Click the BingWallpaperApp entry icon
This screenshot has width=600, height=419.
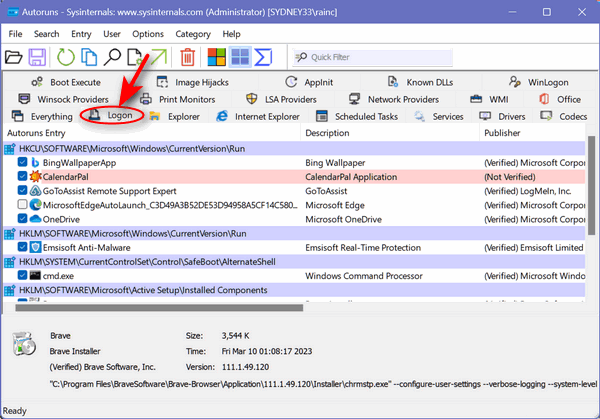point(35,163)
